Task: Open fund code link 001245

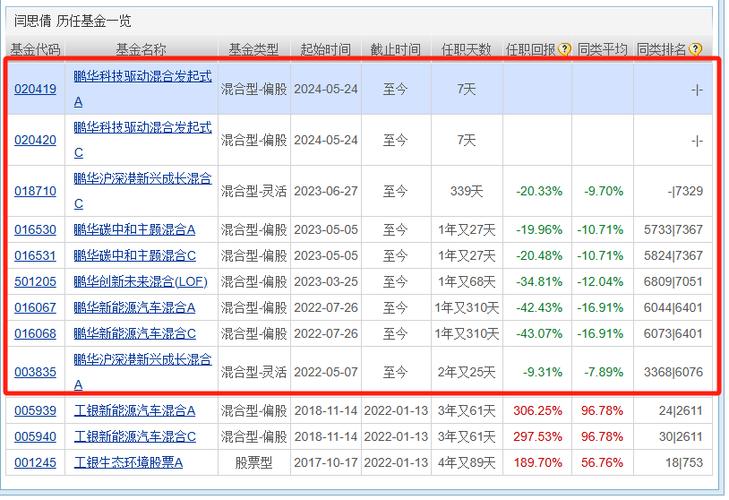Action: pyautogui.click(x=35, y=463)
